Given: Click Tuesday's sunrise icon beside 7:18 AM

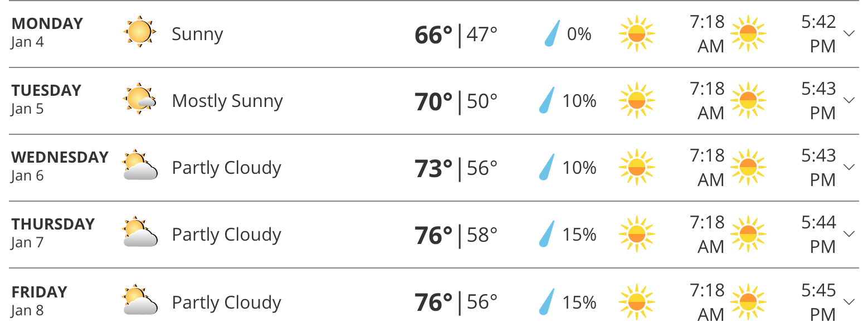Looking at the screenshot, I should click(x=636, y=101).
